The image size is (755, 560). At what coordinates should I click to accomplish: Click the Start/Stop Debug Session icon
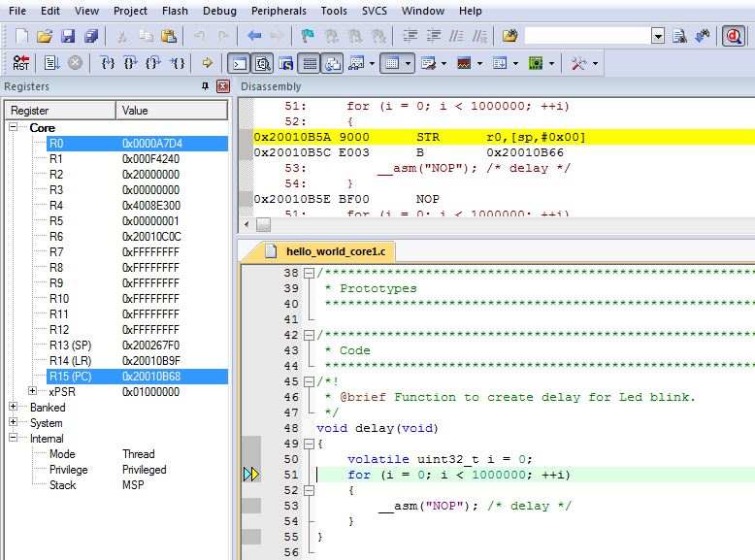tap(733, 36)
